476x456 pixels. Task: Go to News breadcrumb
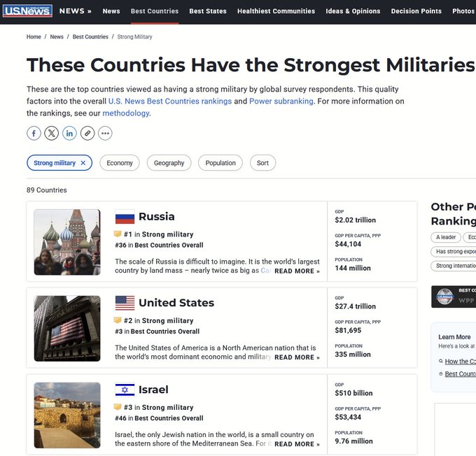tap(57, 36)
